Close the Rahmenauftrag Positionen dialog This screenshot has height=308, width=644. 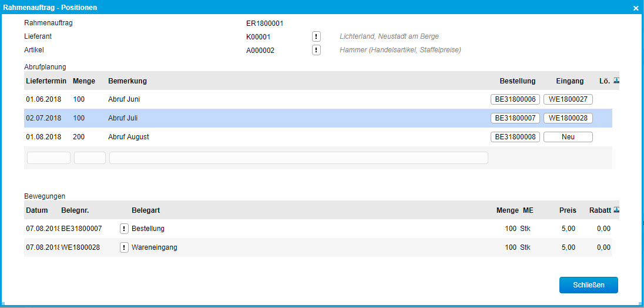[x=636, y=8]
